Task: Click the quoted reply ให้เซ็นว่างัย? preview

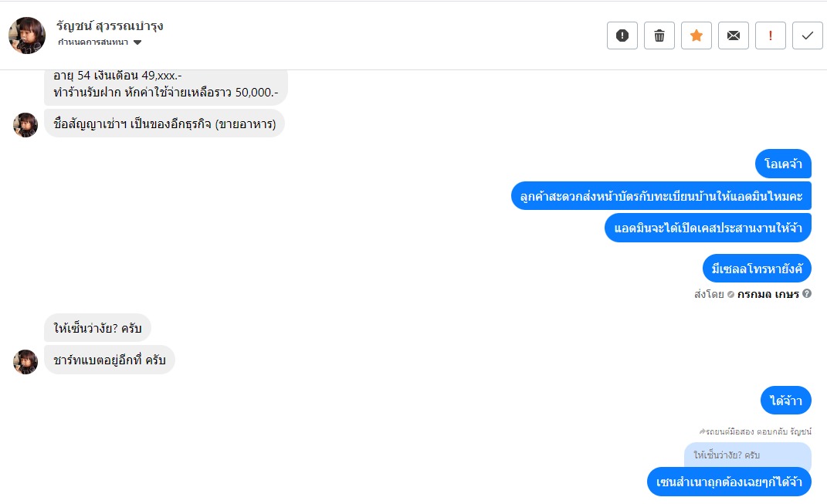Action: [x=747, y=455]
